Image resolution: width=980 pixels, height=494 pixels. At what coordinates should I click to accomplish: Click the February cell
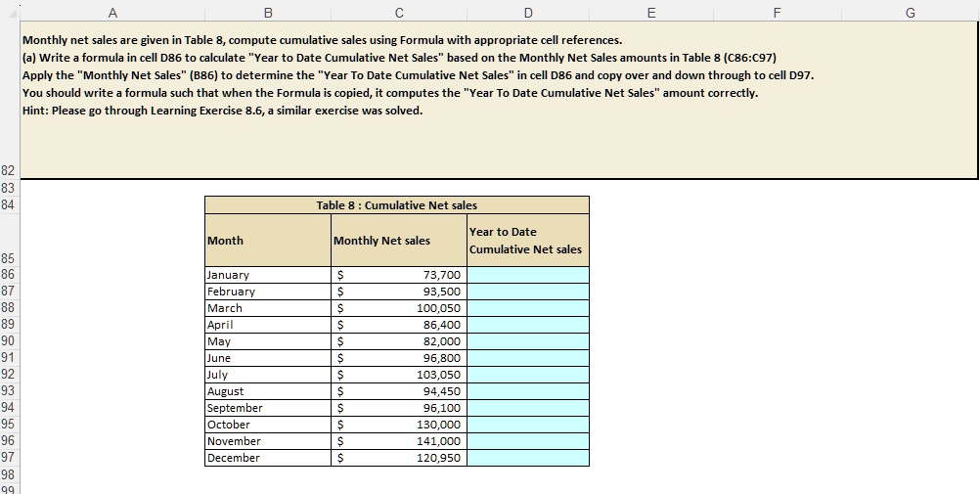click(268, 292)
